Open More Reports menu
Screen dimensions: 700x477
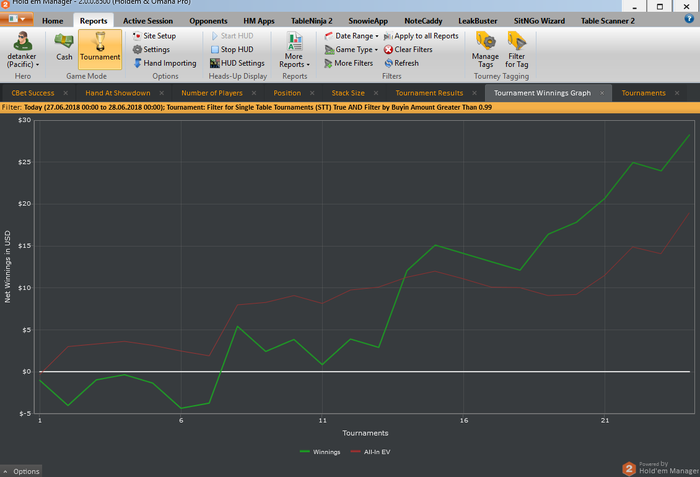(294, 50)
